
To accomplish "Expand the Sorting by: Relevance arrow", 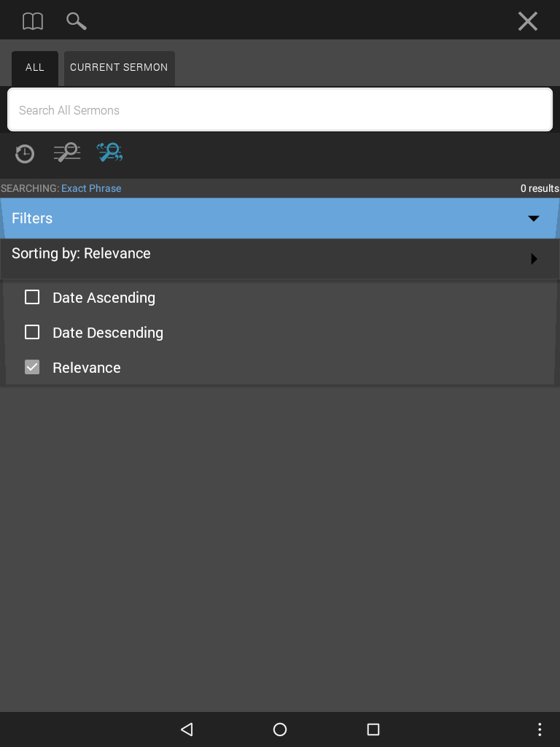I will [534, 259].
